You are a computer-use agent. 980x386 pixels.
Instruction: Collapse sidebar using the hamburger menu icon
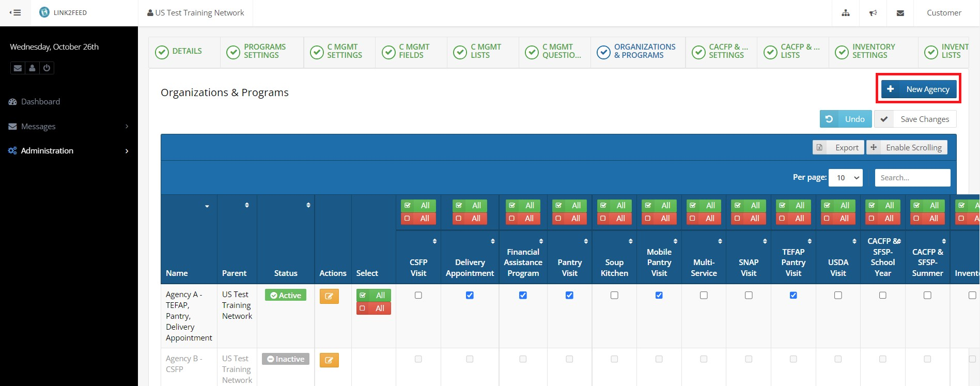15,12
